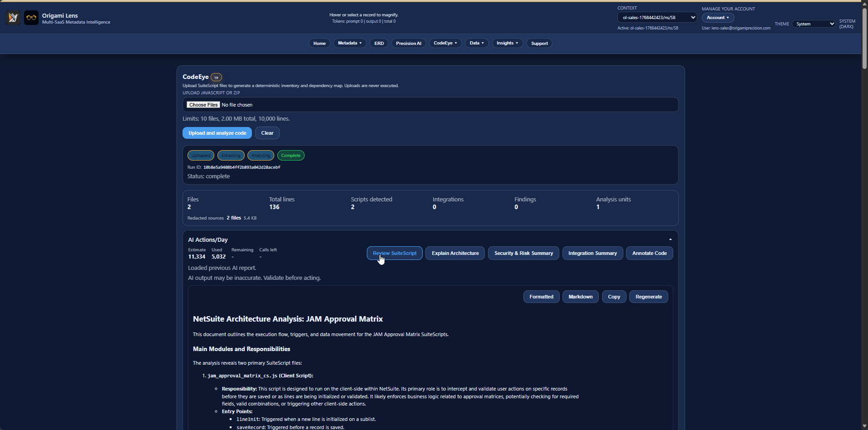Click the glasses logo icon in header
868x430 pixels.
coord(31,18)
